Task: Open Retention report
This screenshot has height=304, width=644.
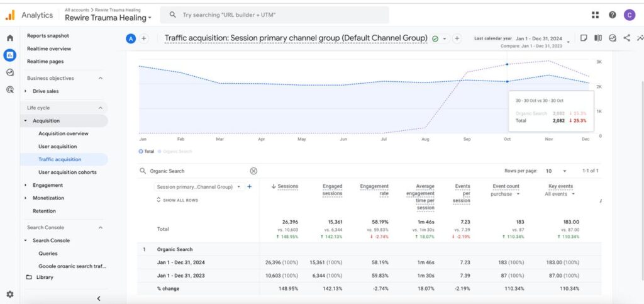Action: point(45,211)
